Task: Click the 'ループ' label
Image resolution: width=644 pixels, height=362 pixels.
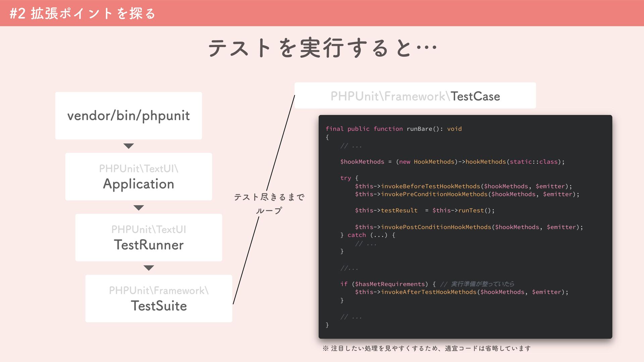Action: point(269,211)
